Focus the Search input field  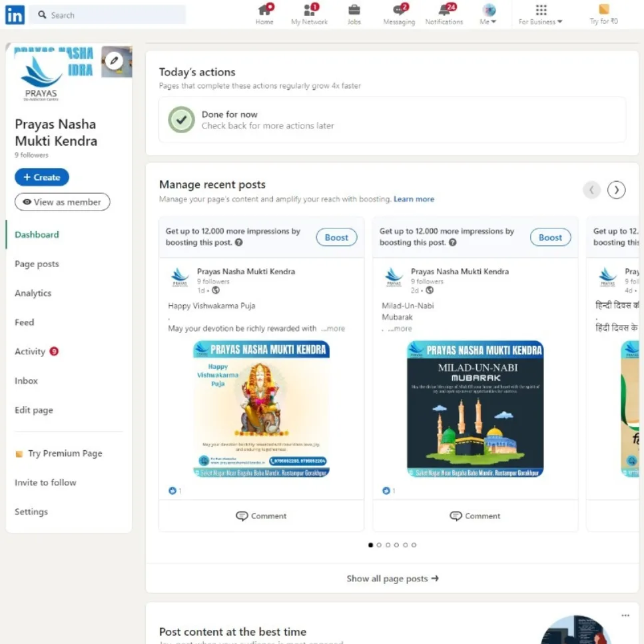108,15
